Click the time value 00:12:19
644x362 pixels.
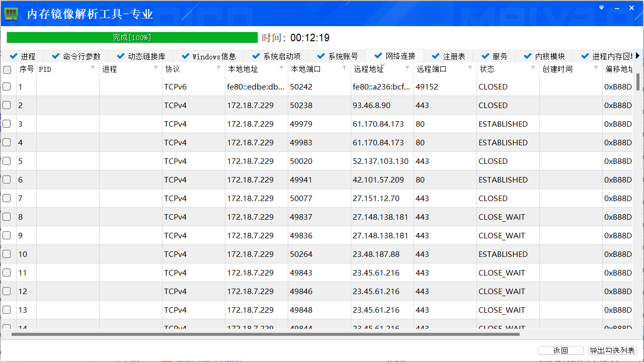(310, 38)
